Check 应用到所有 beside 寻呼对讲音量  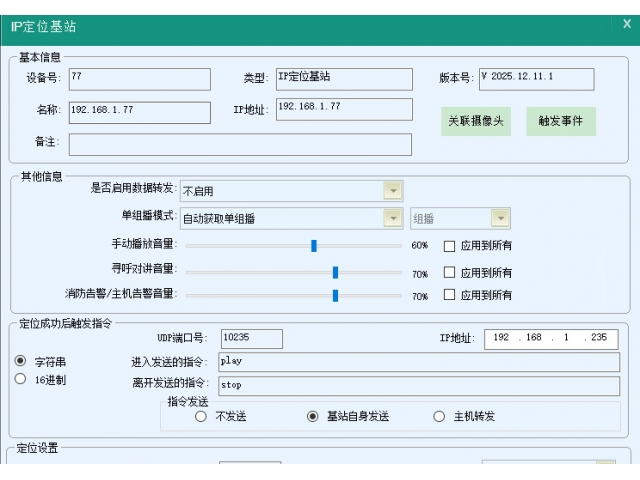(449, 272)
